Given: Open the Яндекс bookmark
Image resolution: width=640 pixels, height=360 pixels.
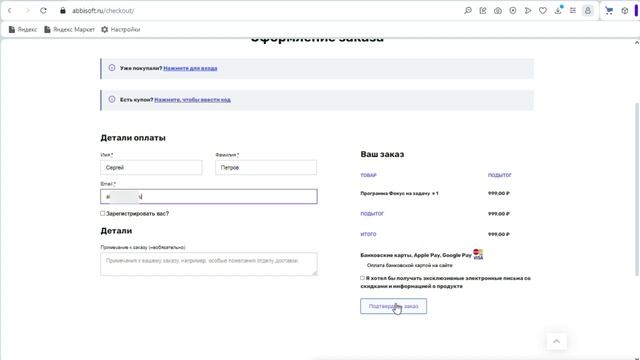Looking at the screenshot, I should coord(23,29).
